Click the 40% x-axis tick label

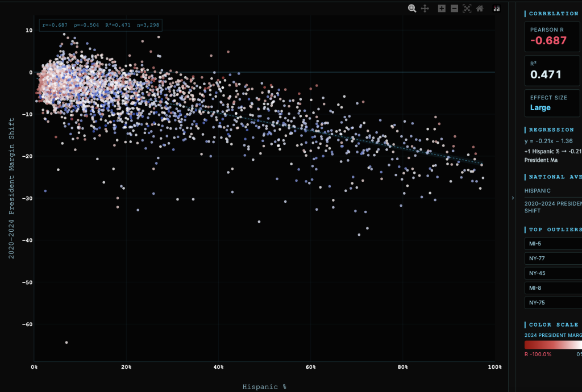click(218, 367)
